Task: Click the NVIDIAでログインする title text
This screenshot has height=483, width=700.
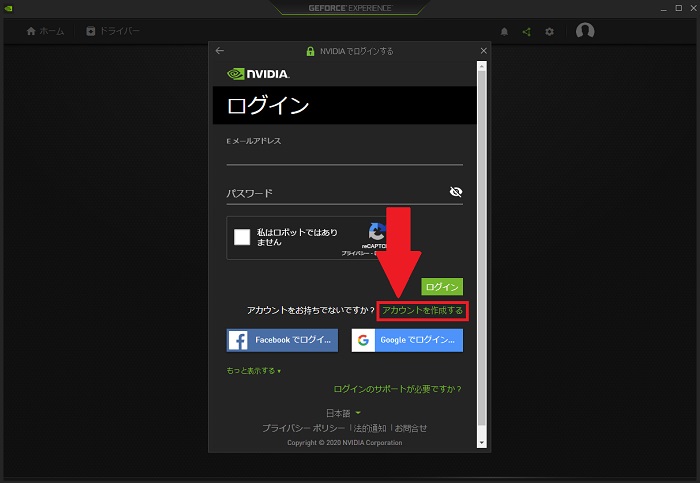Action: click(357, 51)
